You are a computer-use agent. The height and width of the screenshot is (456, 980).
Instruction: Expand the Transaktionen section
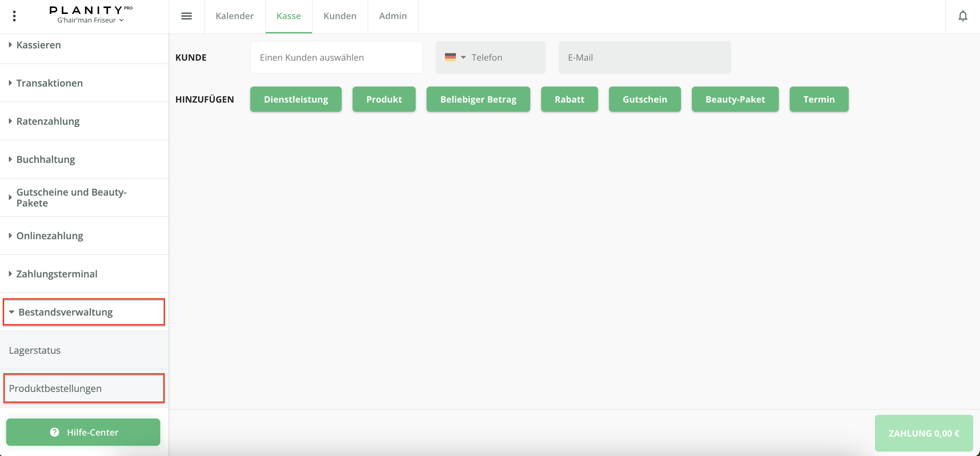[x=49, y=83]
